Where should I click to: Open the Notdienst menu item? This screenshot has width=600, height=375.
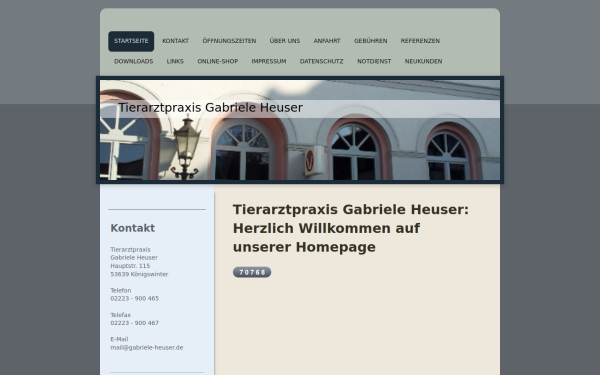click(374, 62)
